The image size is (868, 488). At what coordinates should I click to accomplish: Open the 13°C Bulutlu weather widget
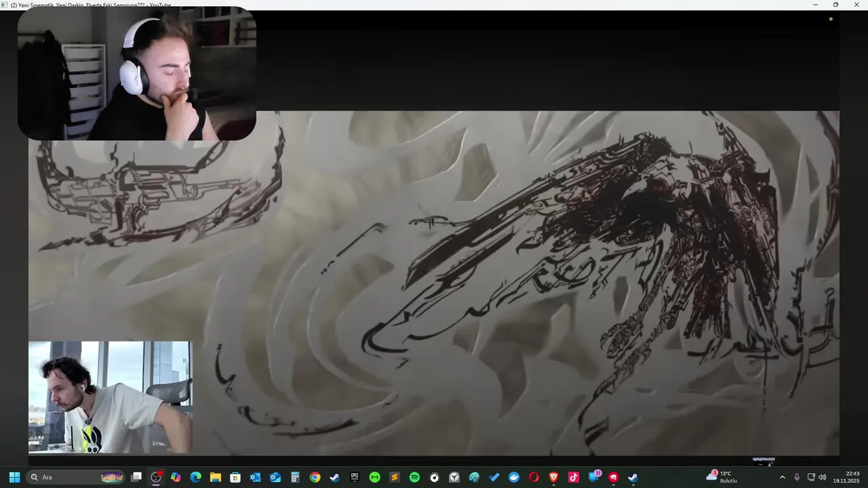pyautogui.click(x=723, y=476)
